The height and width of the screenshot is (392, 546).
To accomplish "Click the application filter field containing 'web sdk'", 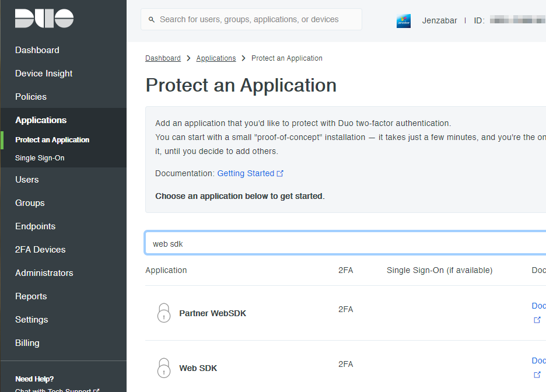I will [344, 244].
